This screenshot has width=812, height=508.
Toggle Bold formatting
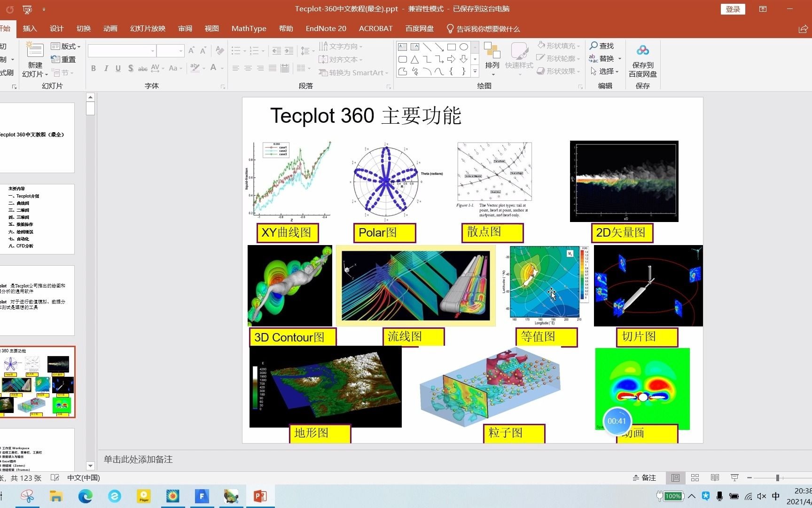pos(94,68)
